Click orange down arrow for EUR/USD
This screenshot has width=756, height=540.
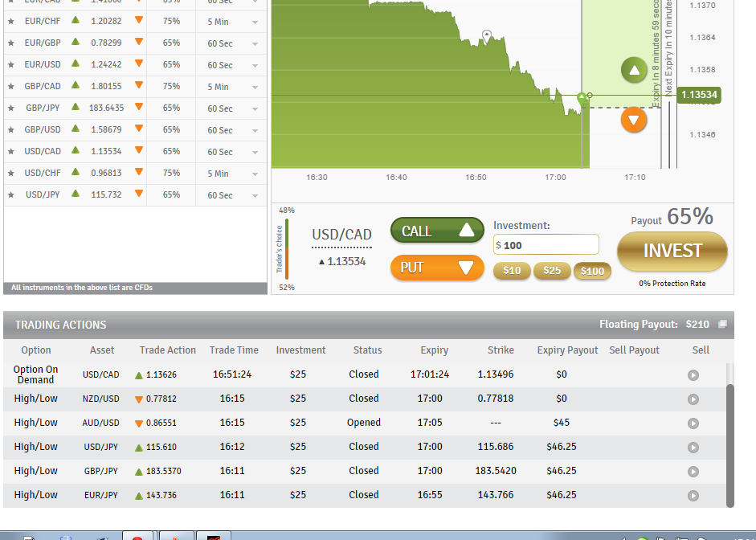139,63
